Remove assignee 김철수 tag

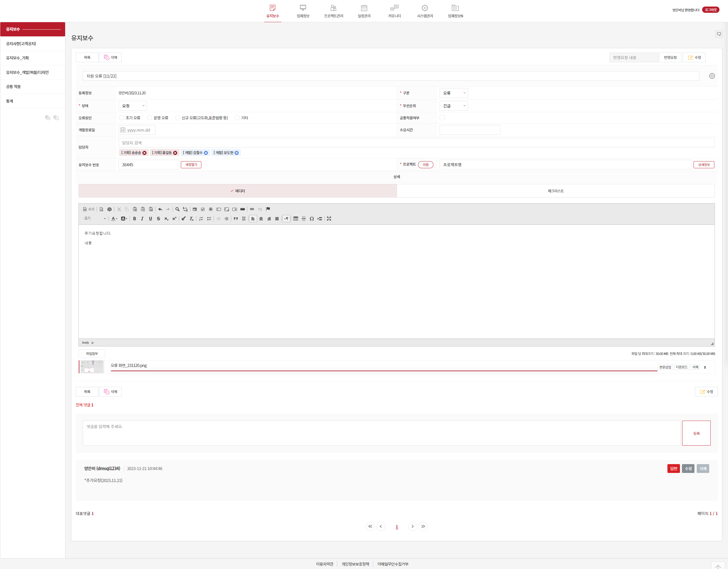coord(206,153)
